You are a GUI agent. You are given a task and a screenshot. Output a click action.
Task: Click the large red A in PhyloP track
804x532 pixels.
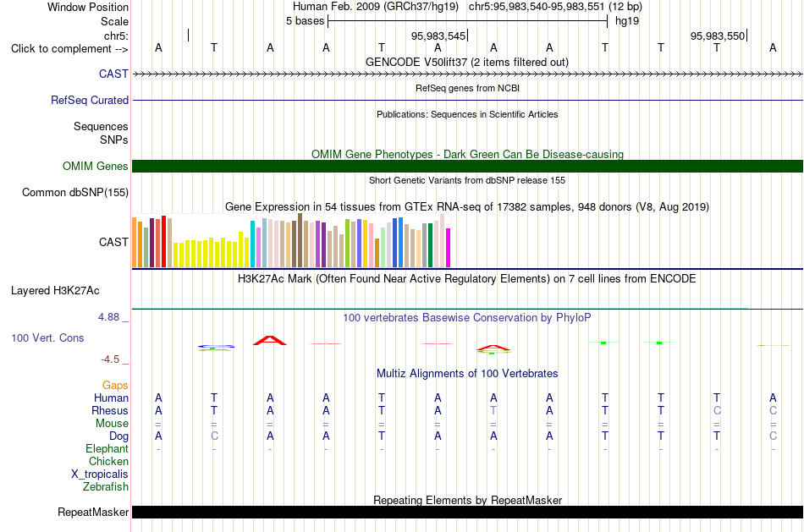pyautogui.click(x=270, y=340)
